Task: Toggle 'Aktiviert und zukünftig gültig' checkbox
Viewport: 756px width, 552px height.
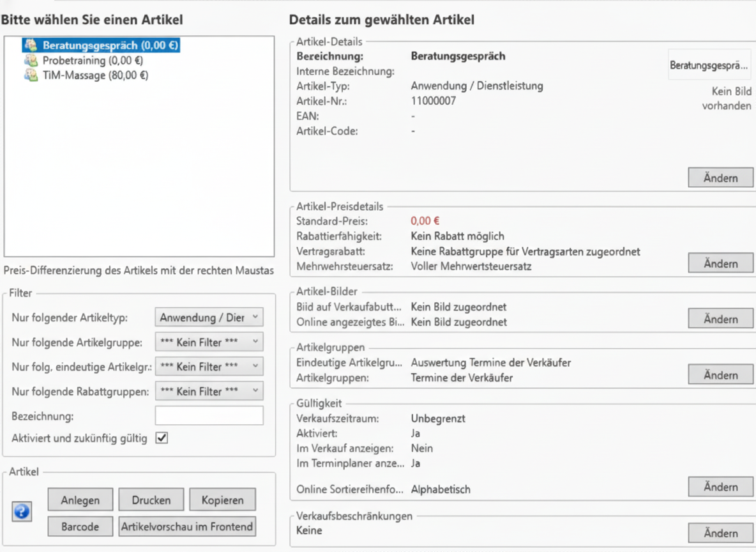Action: coord(162,438)
